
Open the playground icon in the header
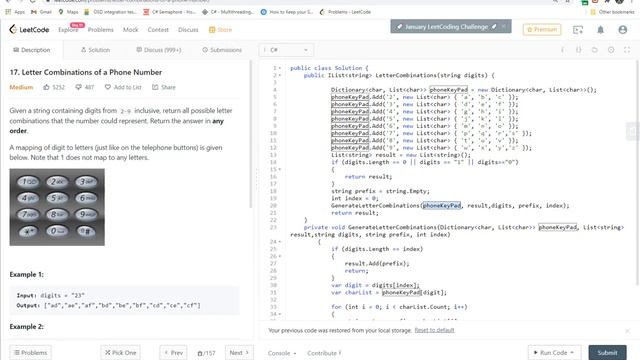click(578, 30)
